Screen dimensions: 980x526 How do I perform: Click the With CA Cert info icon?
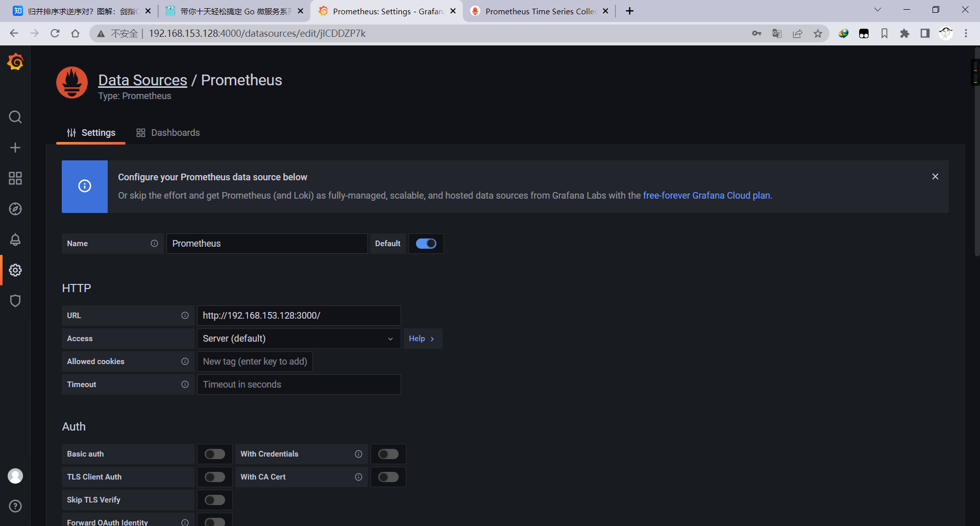(x=358, y=477)
